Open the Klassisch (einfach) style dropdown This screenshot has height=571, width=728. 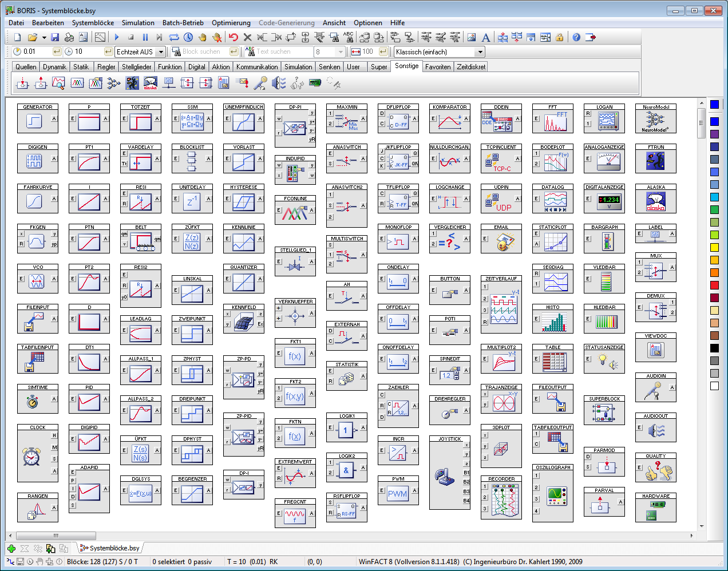pos(480,52)
